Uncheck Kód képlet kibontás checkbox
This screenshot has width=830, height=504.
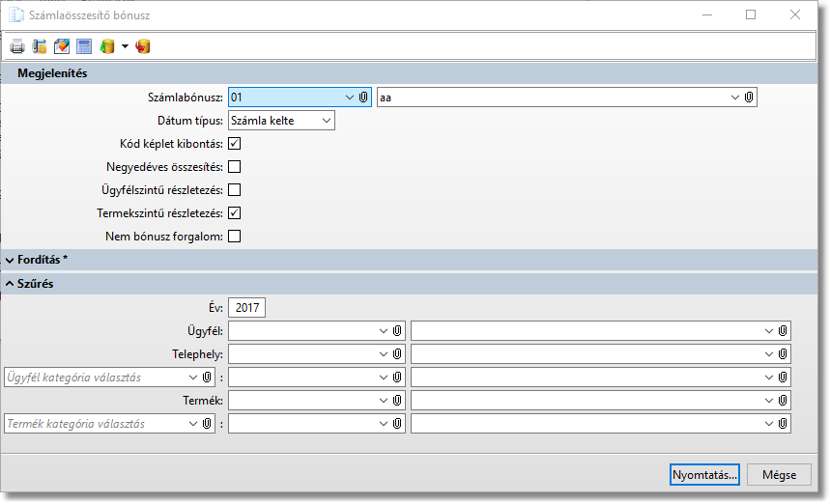pos(235,144)
